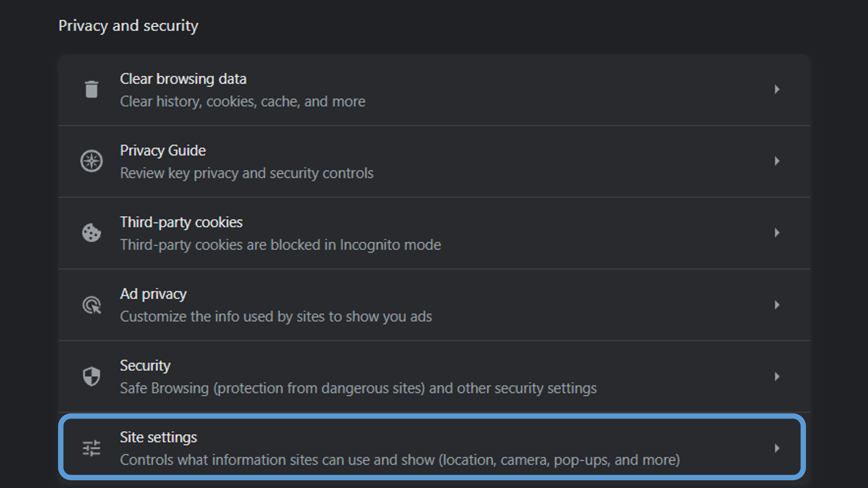Open Site settings title
Screen dimensions: 868x488
pyautogui.click(x=158, y=438)
